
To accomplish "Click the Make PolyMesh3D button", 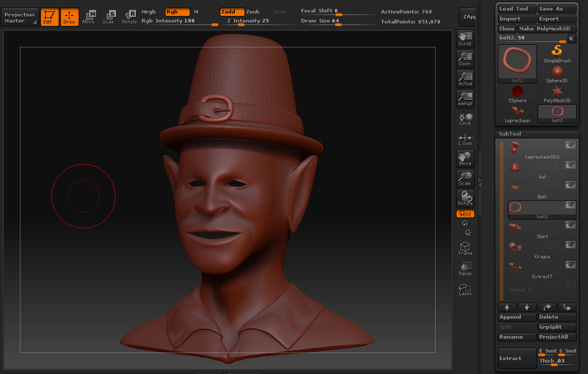I will (547, 29).
